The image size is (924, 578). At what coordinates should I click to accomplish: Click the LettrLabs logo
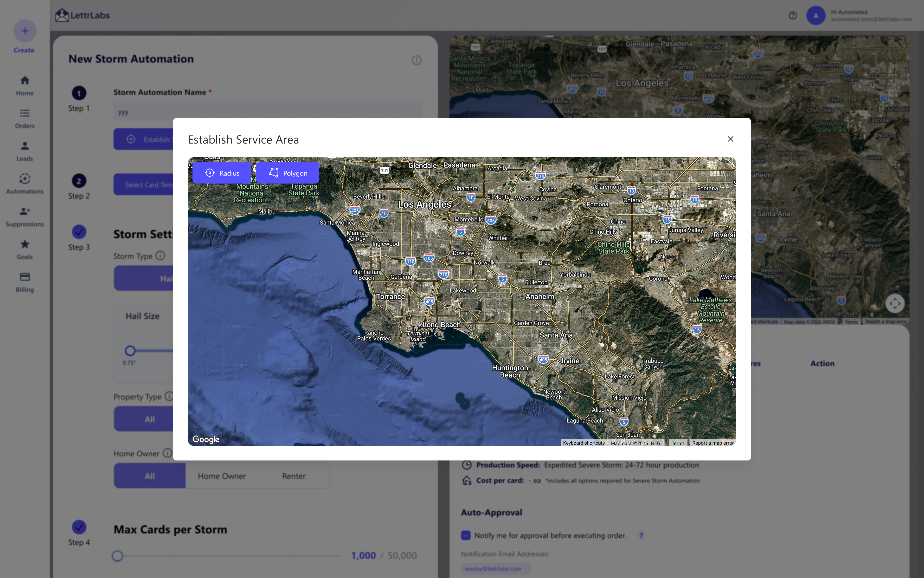click(x=83, y=15)
